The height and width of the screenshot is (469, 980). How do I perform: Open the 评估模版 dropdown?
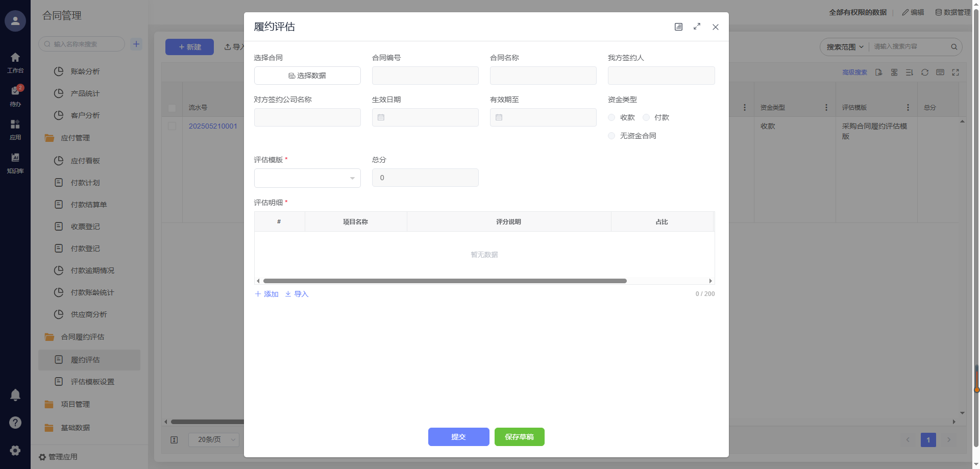pos(307,178)
